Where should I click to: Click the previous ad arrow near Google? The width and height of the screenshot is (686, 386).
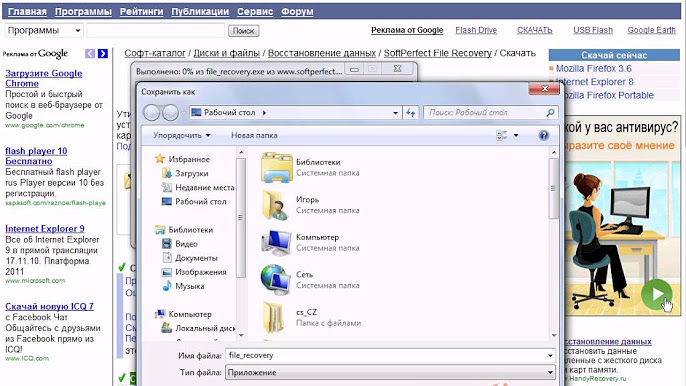90,53
